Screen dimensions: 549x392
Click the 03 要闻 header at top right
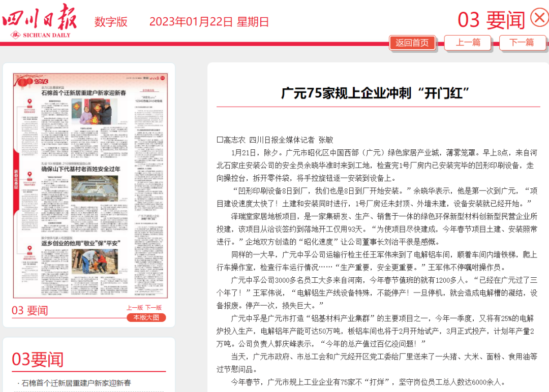click(491, 20)
